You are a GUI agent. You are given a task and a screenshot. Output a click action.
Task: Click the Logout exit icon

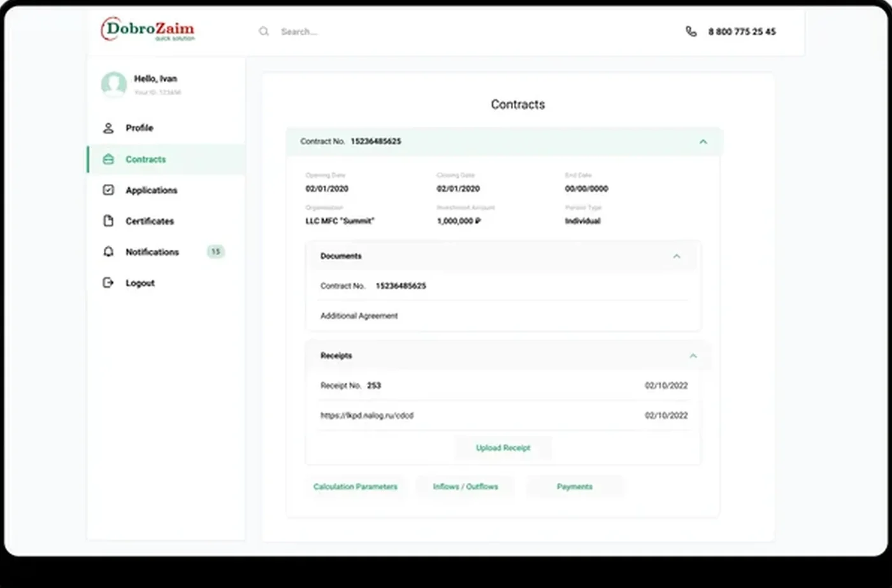point(108,283)
